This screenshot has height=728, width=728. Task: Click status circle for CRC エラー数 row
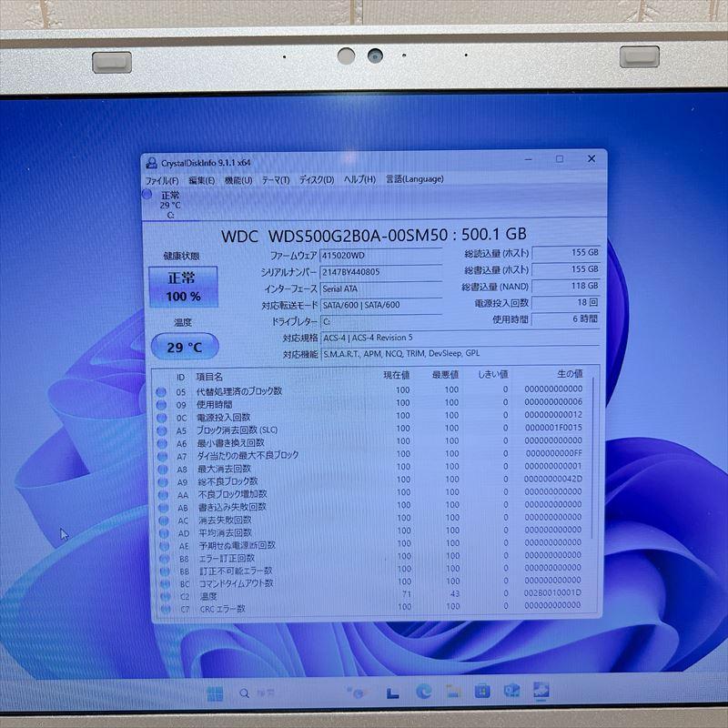166,609
